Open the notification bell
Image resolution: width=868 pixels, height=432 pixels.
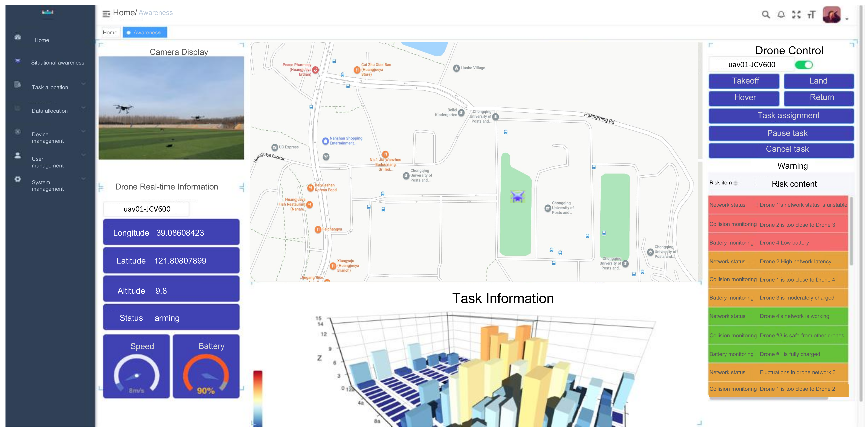coord(781,15)
